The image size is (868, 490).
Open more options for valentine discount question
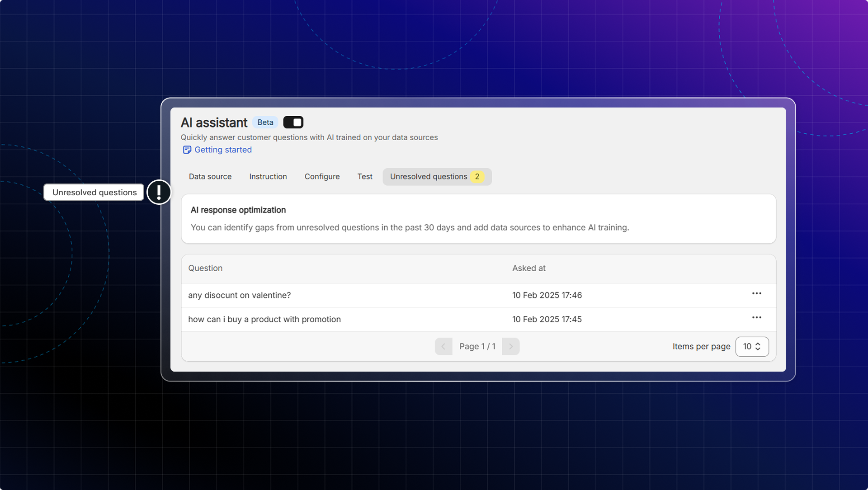pos(756,294)
